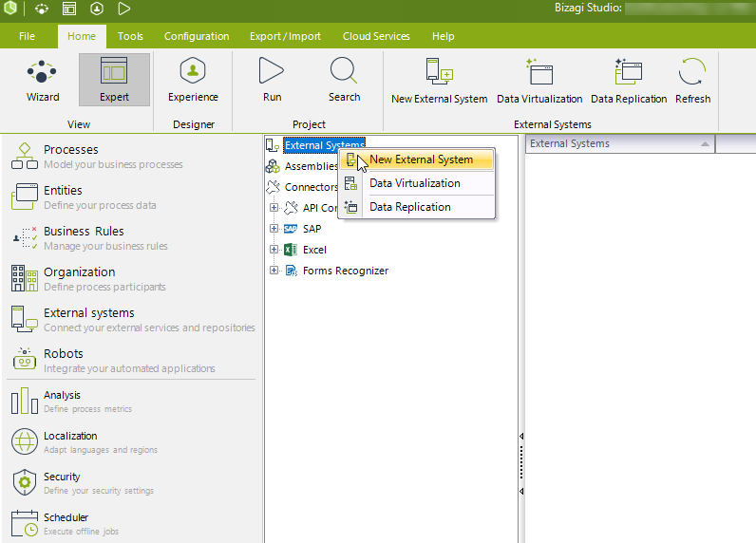Click lower splitter arrow beside tree panel
The width and height of the screenshot is (756, 543).
pyautogui.click(x=521, y=491)
